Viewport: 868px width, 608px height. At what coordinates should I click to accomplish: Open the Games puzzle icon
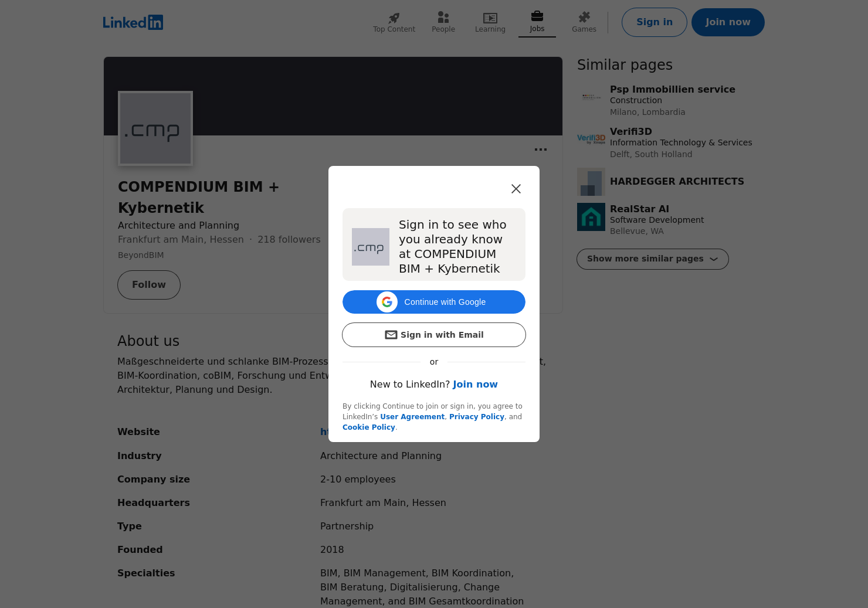click(584, 18)
